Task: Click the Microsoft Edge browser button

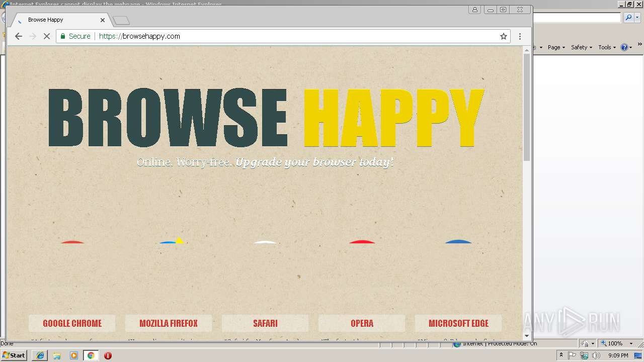Action: [x=458, y=323]
